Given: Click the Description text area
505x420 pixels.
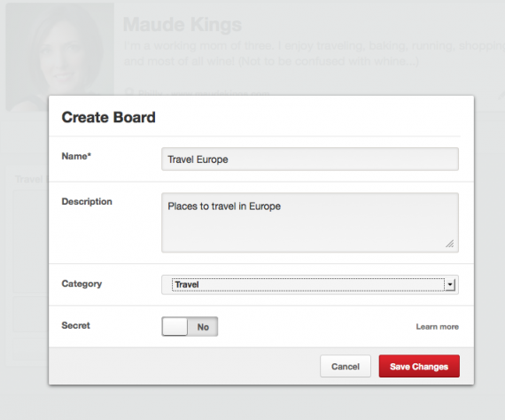Looking at the screenshot, I should [310, 222].
